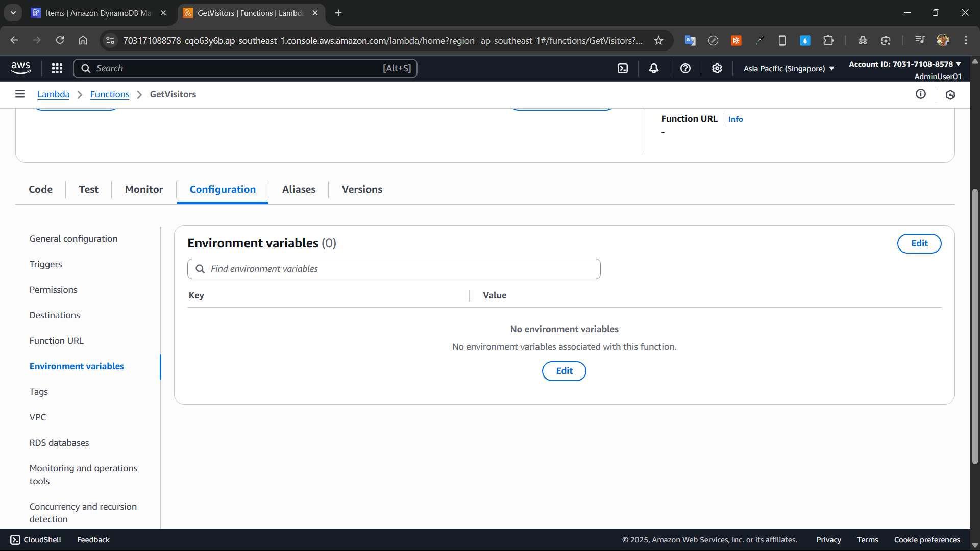
Task: Go back in browser history
Action: coord(14,40)
